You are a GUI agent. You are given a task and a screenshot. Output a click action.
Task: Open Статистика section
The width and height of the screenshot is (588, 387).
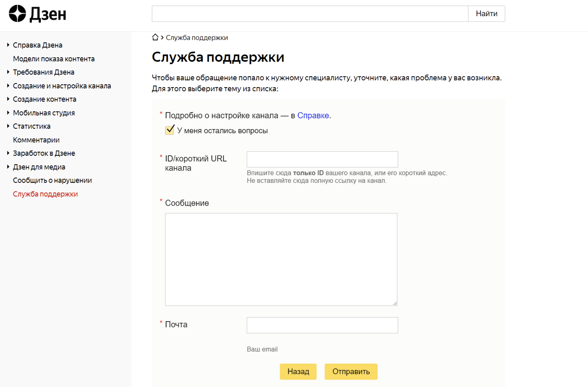click(x=32, y=126)
